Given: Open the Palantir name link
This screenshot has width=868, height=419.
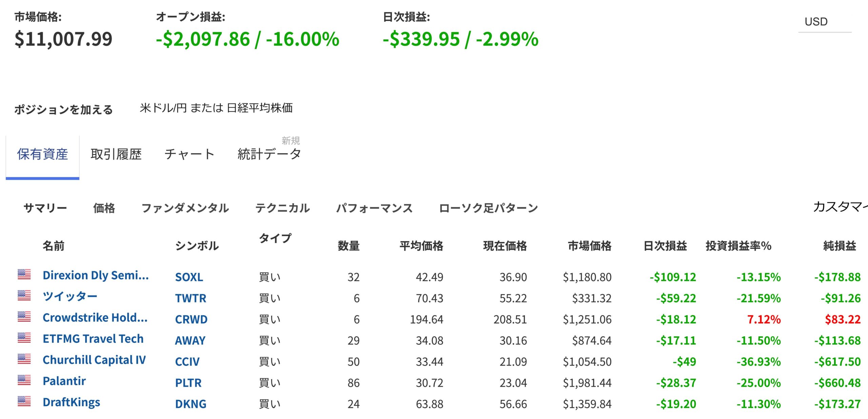Looking at the screenshot, I should coord(64,381).
